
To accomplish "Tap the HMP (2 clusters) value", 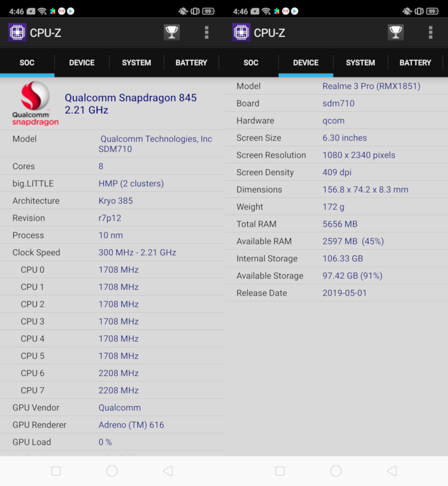I will (x=131, y=184).
